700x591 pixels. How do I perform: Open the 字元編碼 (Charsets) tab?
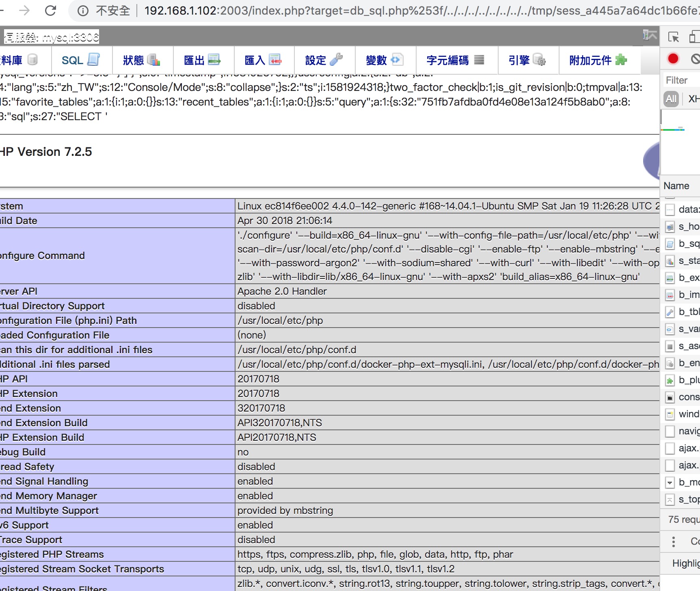coord(456,60)
